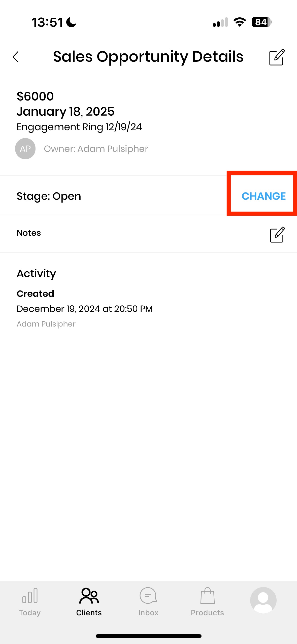
Task: Tap the home indicator bar
Action: click(x=148, y=636)
